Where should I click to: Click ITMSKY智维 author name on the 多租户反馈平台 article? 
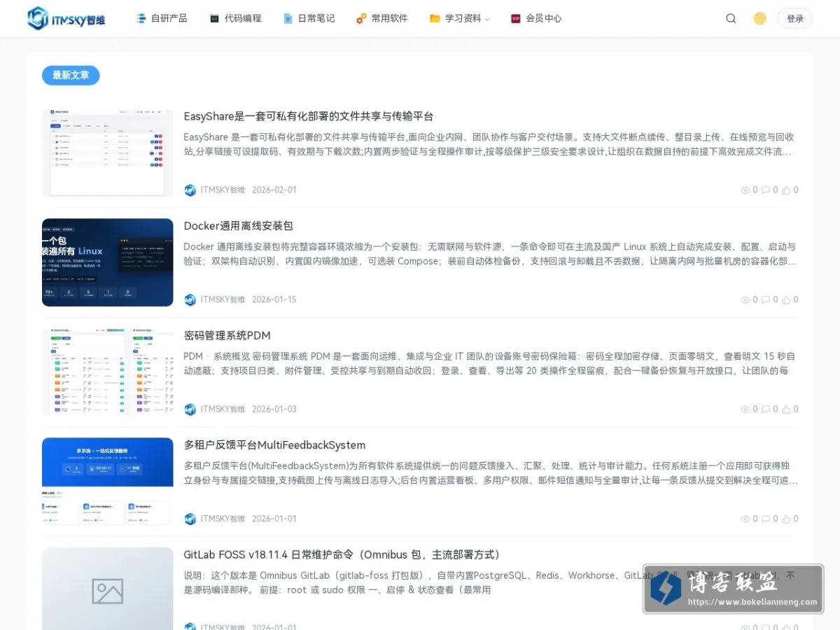coord(223,519)
